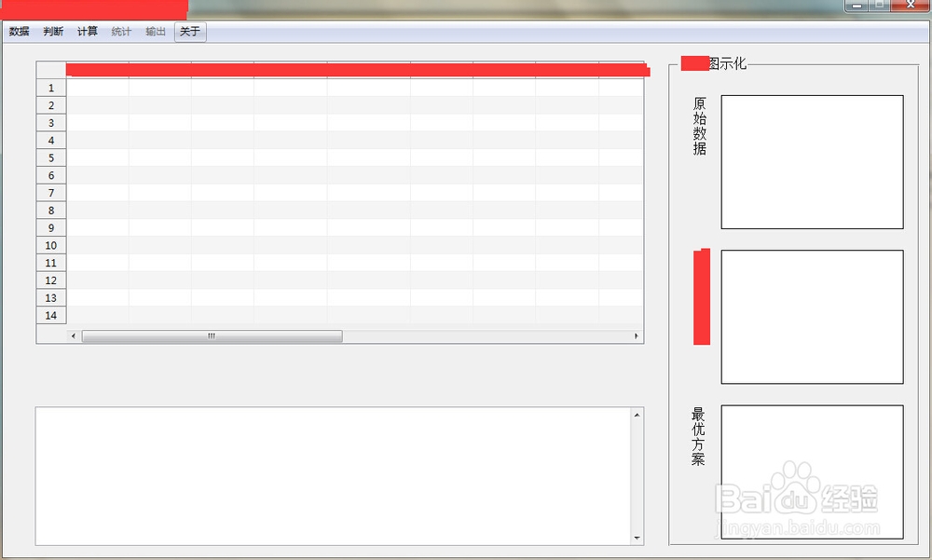Select table row header 3
This screenshot has height=560, width=932.
click(51, 123)
